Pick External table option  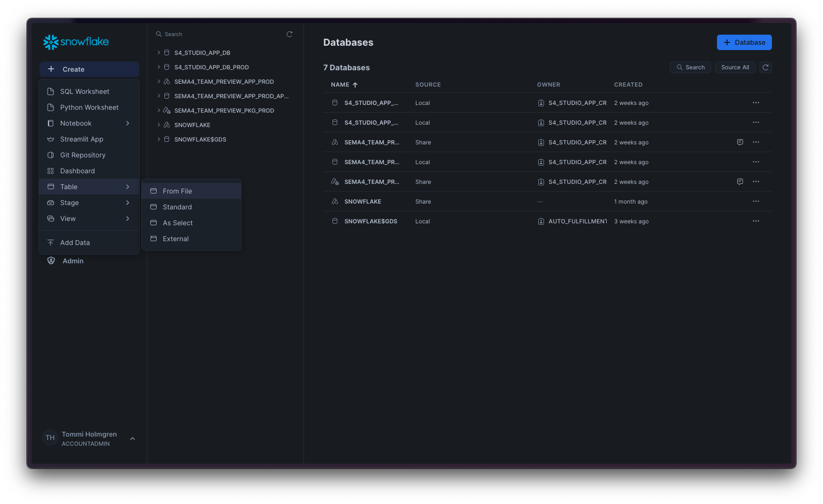pos(191,239)
